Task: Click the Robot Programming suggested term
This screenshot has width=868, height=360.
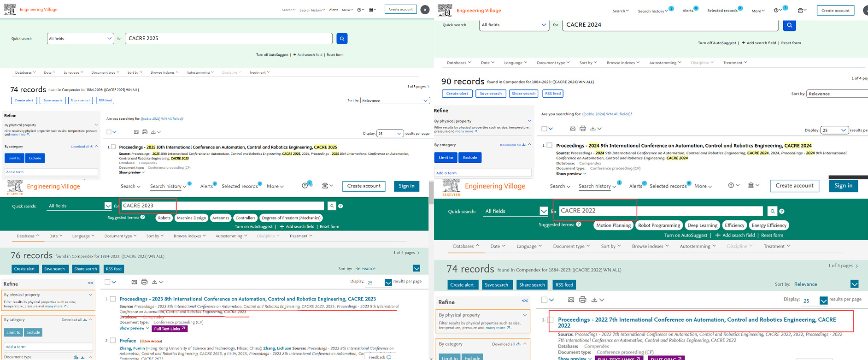Action: pos(658,225)
